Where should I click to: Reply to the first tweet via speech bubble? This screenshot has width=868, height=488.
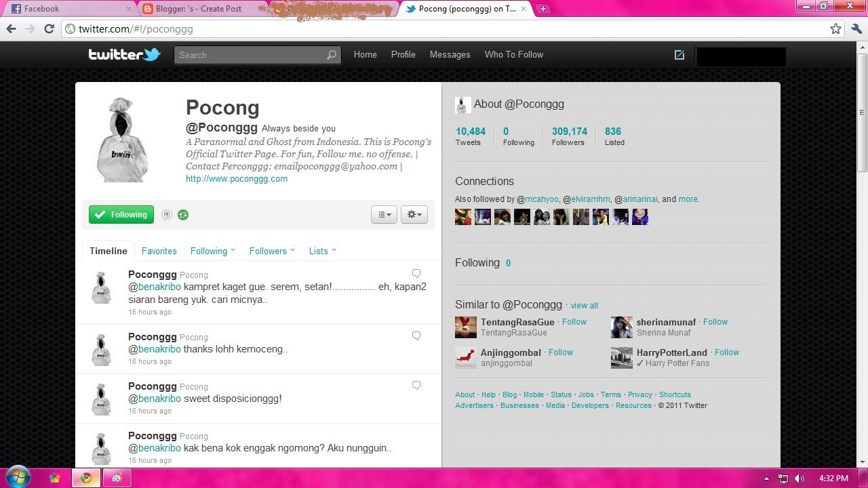click(x=416, y=273)
